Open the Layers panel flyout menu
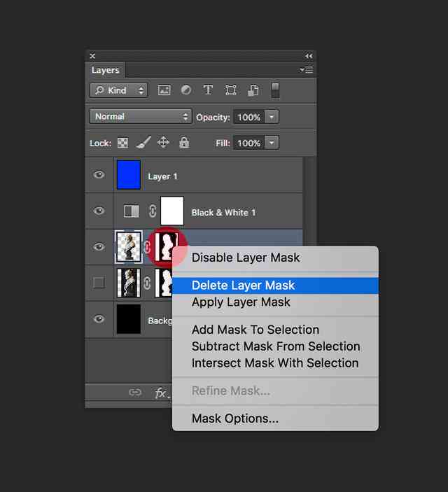The image size is (448, 492). [307, 70]
